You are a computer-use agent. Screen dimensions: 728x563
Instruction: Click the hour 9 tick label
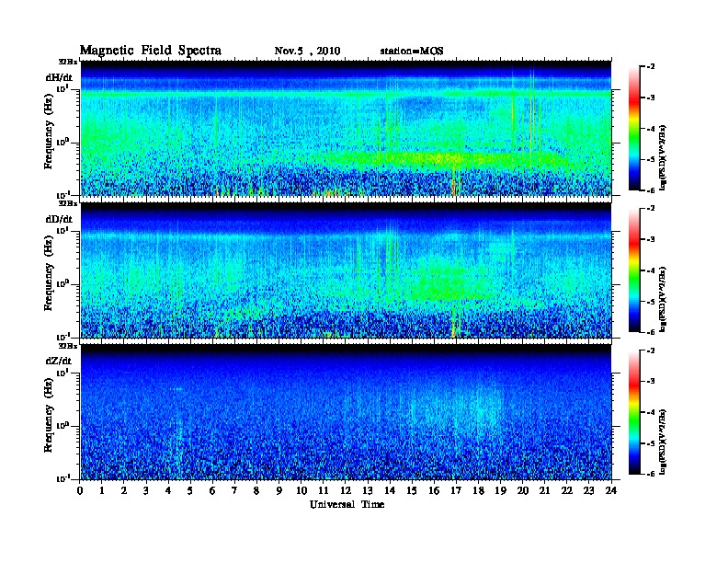tap(279, 490)
